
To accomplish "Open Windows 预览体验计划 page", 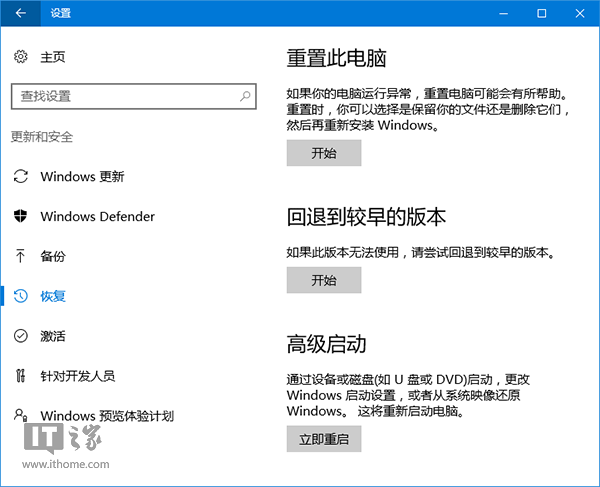I will click(x=107, y=416).
